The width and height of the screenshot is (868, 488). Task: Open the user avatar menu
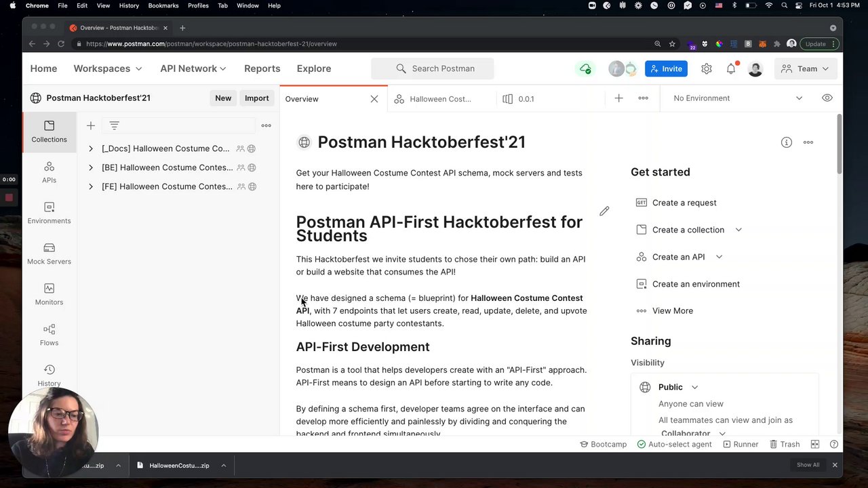click(755, 68)
